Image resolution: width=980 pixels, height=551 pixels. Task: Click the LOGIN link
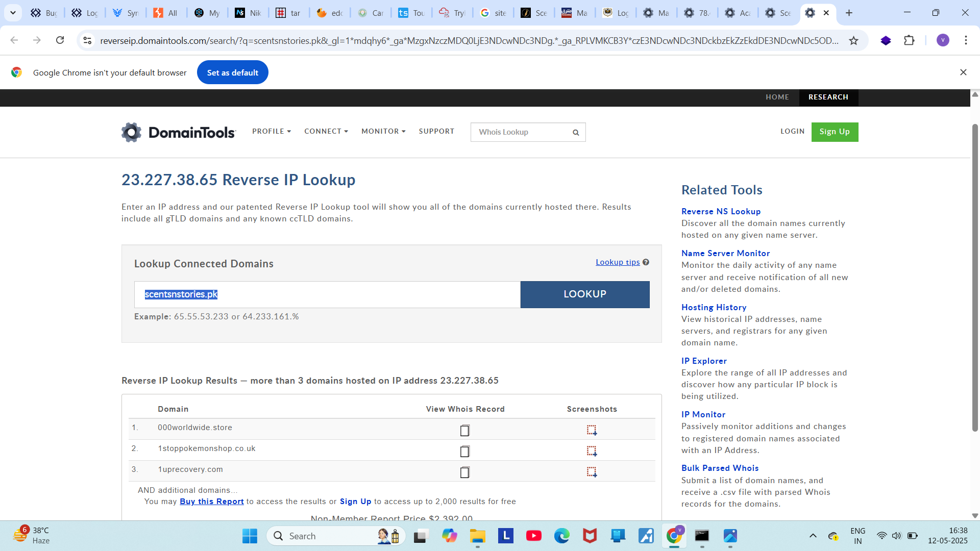point(792,132)
